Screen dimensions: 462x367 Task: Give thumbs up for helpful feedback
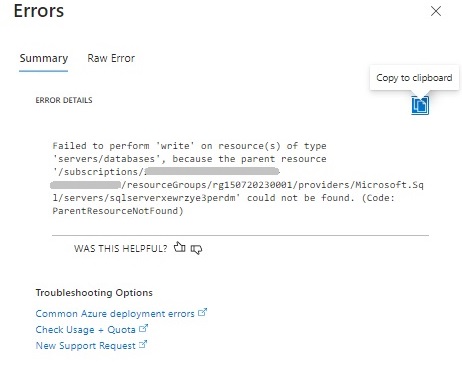click(x=179, y=247)
